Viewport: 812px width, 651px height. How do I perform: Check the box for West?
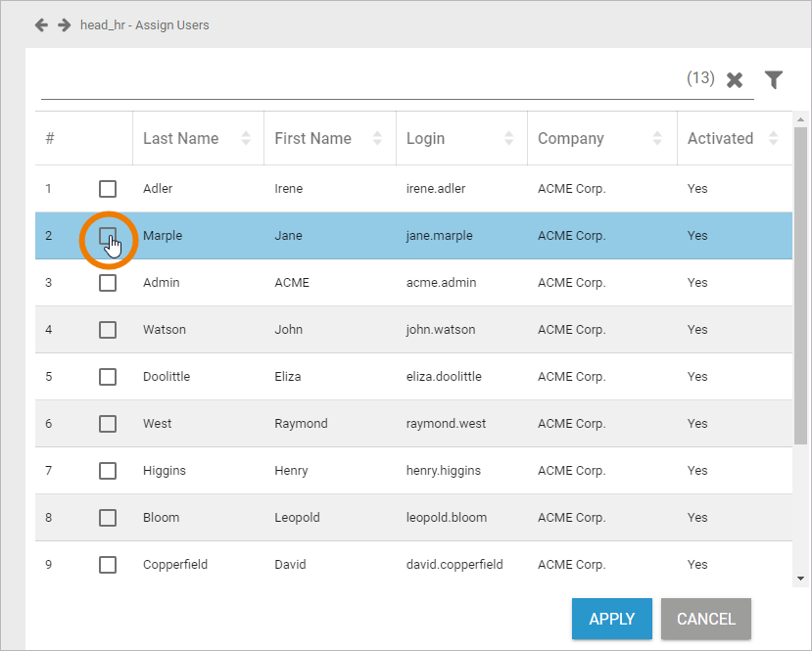click(x=108, y=424)
